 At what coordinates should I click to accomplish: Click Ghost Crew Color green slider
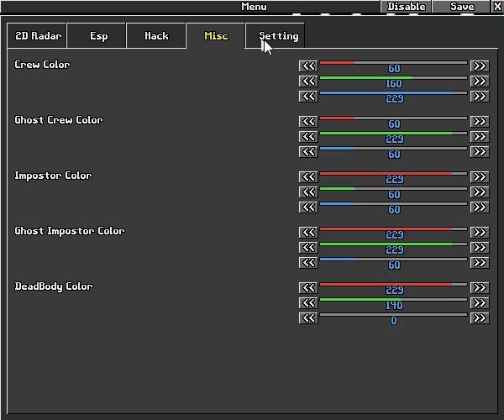[393, 134]
